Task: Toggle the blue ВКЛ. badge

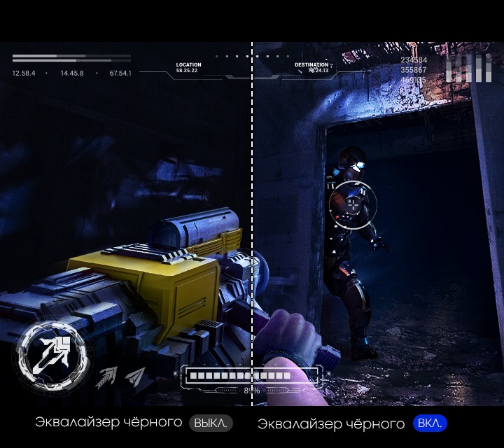Action: click(430, 423)
